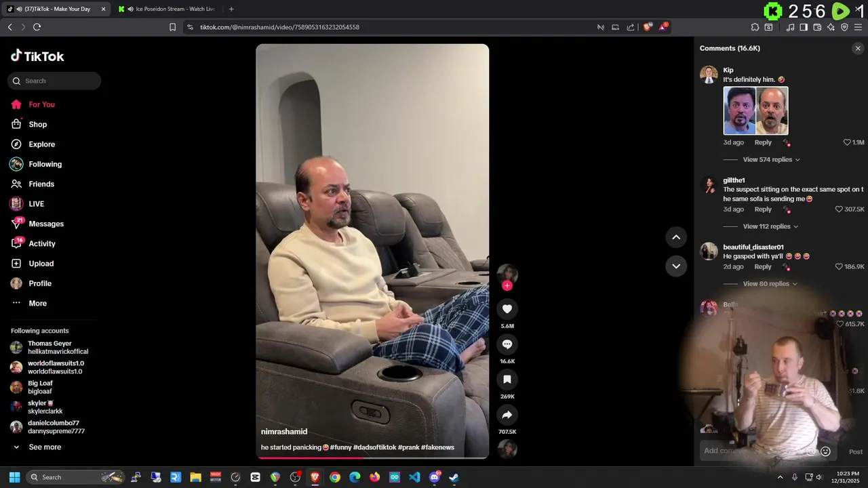The height and width of the screenshot is (488, 868).
Task: Go to previous video with up arrow
Action: tap(676, 237)
